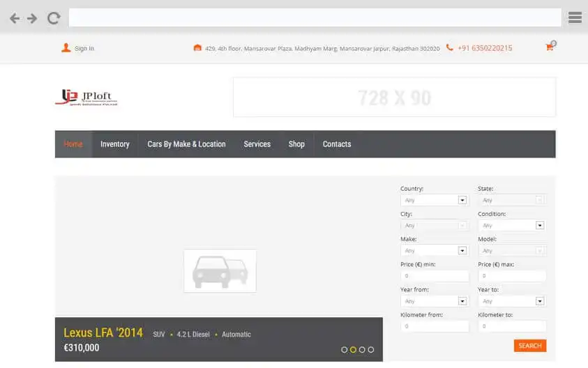Select the third slider dot
This screenshot has width=588, height=368.
click(x=362, y=350)
